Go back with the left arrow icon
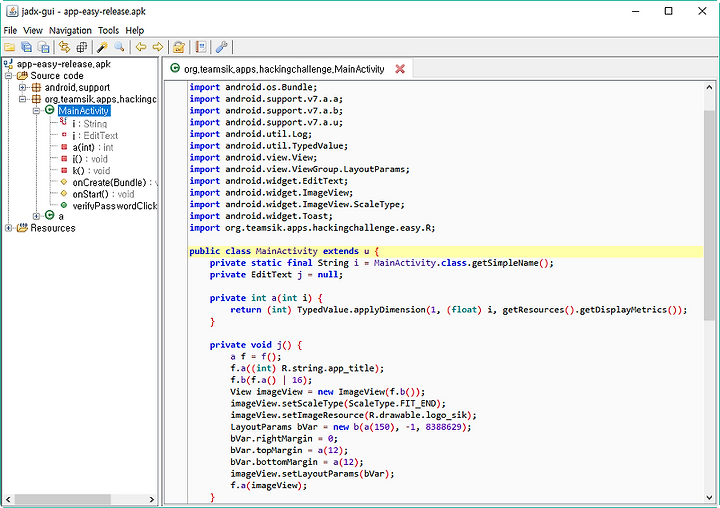The image size is (720, 508). 141,47
